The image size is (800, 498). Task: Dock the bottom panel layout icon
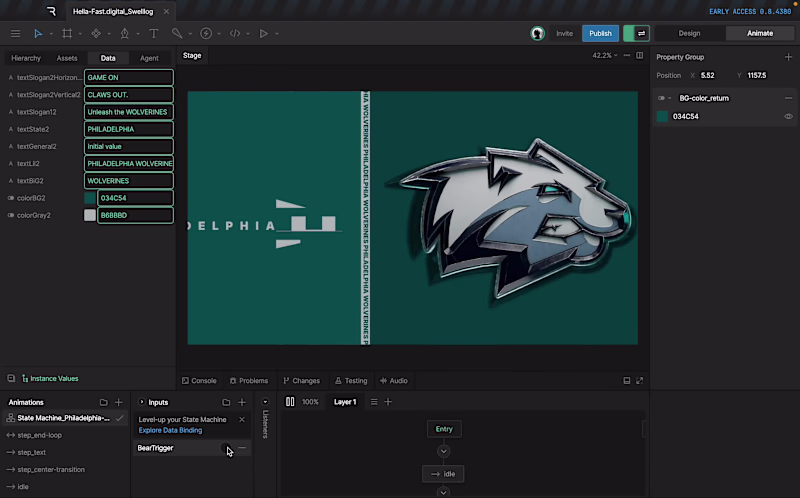click(627, 381)
